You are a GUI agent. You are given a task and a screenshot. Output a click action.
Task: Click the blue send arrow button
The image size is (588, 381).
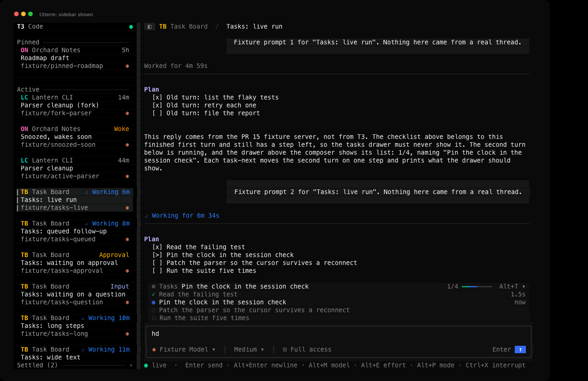click(520, 349)
